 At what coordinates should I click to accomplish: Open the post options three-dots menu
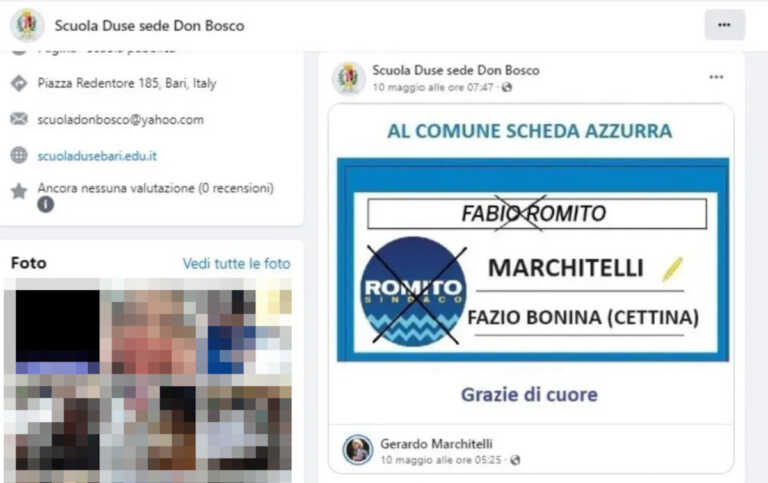716,77
